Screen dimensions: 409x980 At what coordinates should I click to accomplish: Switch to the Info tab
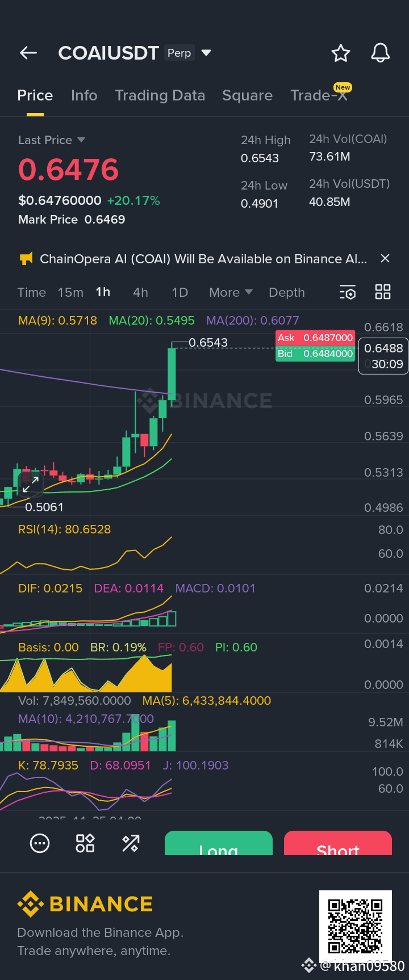tap(84, 95)
